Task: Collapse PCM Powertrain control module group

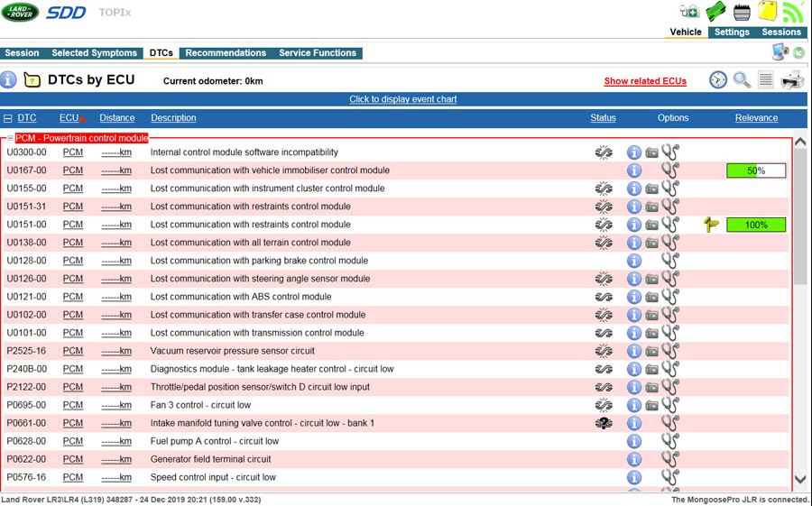Action: click(10, 138)
